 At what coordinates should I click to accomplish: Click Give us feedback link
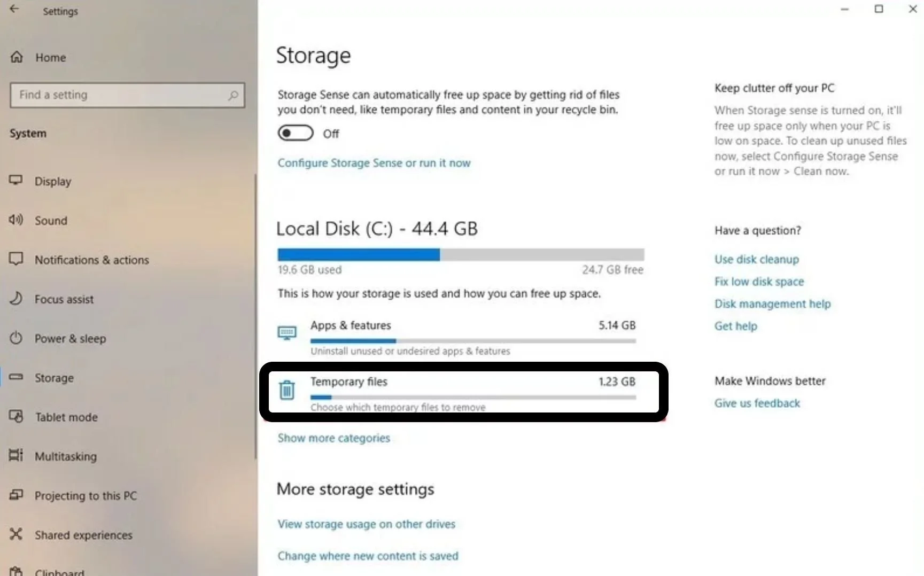point(757,403)
